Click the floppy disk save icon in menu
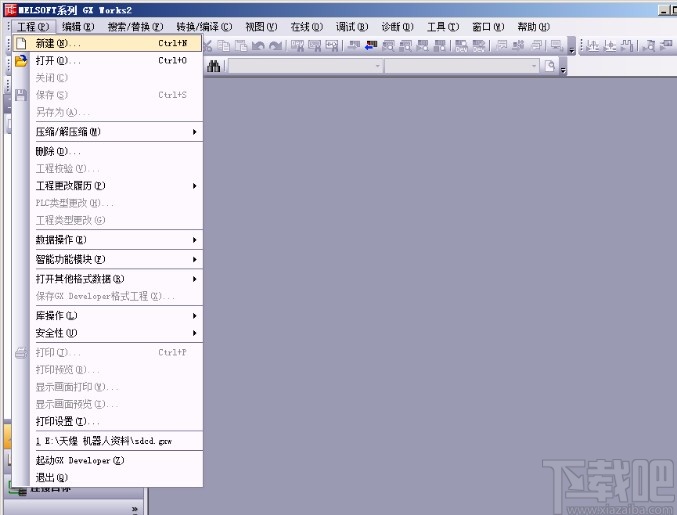 [x=21, y=95]
